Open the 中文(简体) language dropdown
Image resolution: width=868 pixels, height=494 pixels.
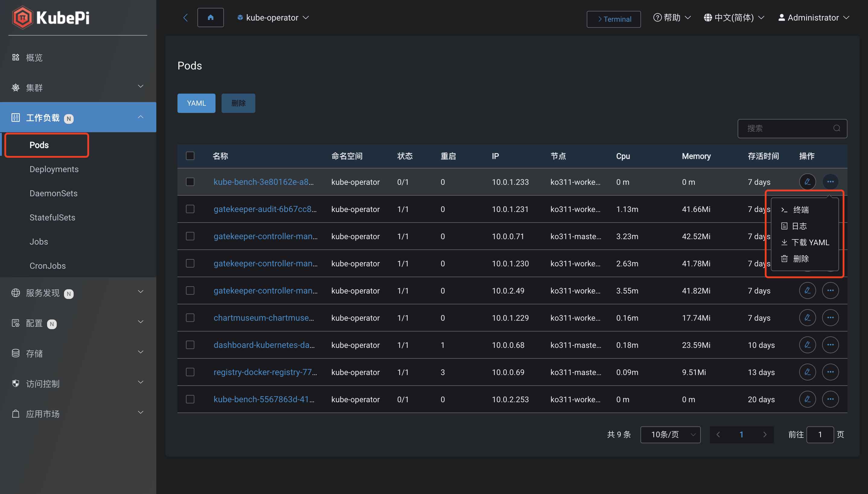(734, 18)
